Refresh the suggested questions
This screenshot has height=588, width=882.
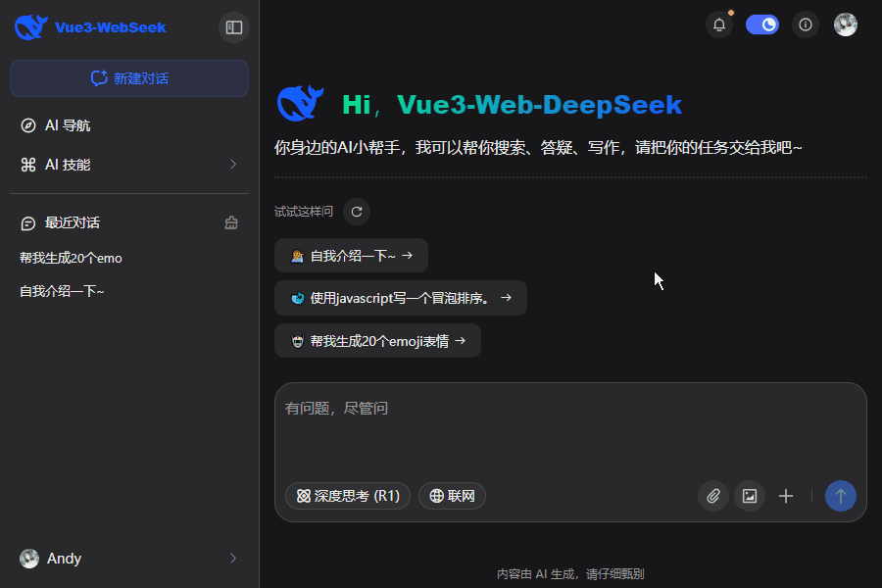(357, 212)
